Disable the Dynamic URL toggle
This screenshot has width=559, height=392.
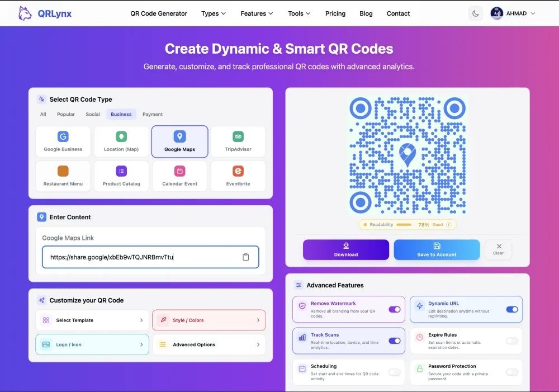(x=512, y=309)
